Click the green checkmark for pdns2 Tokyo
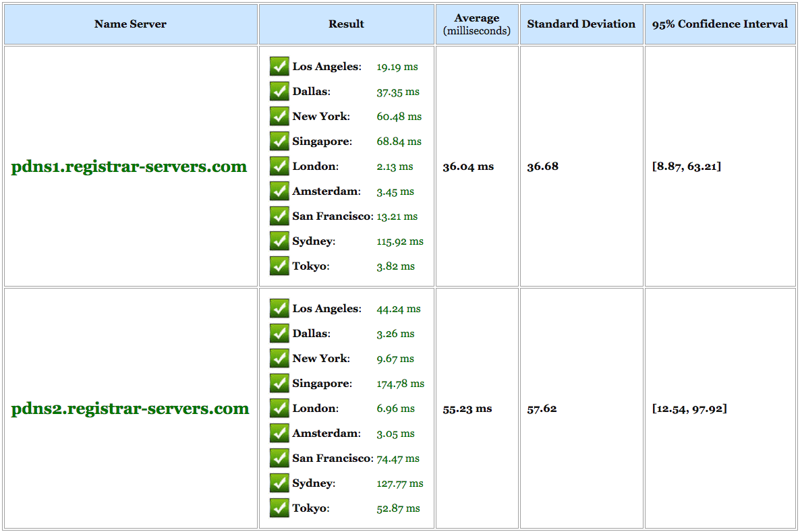The image size is (800, 532). [279, 508]
